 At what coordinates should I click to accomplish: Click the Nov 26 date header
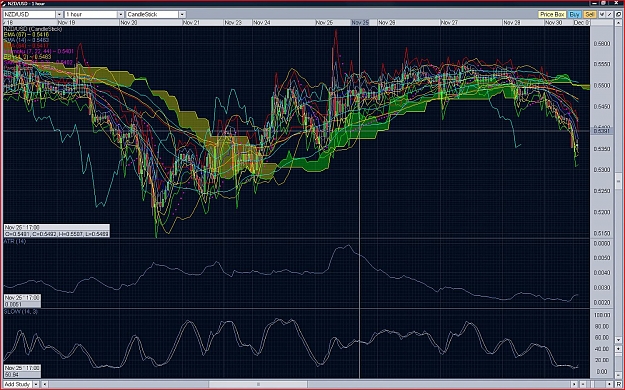387,23
